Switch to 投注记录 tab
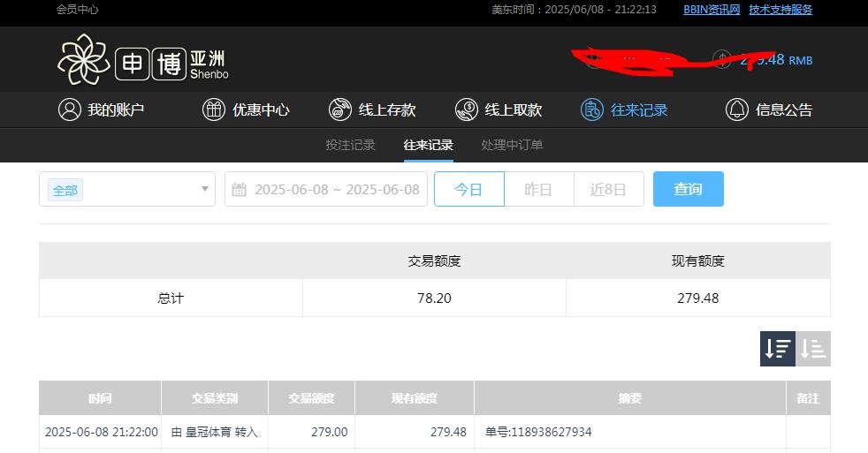This screenshot has height=453, width=868. 350,145
